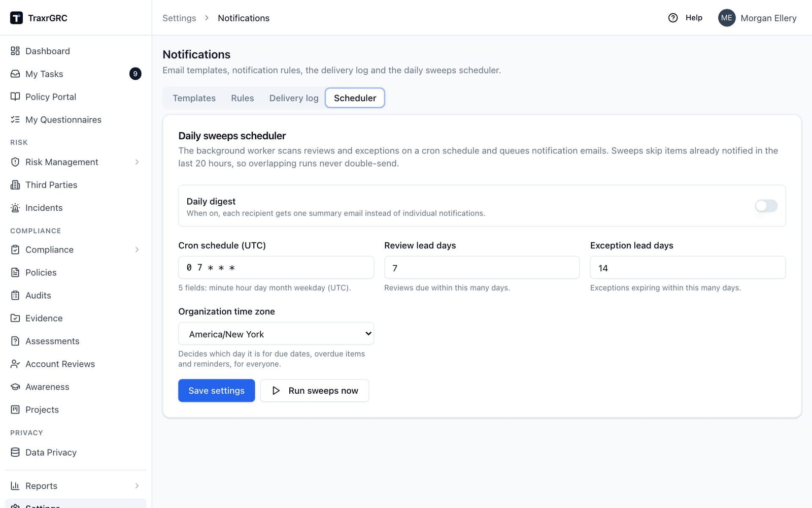Click the Policies document icon

(15, 272)
